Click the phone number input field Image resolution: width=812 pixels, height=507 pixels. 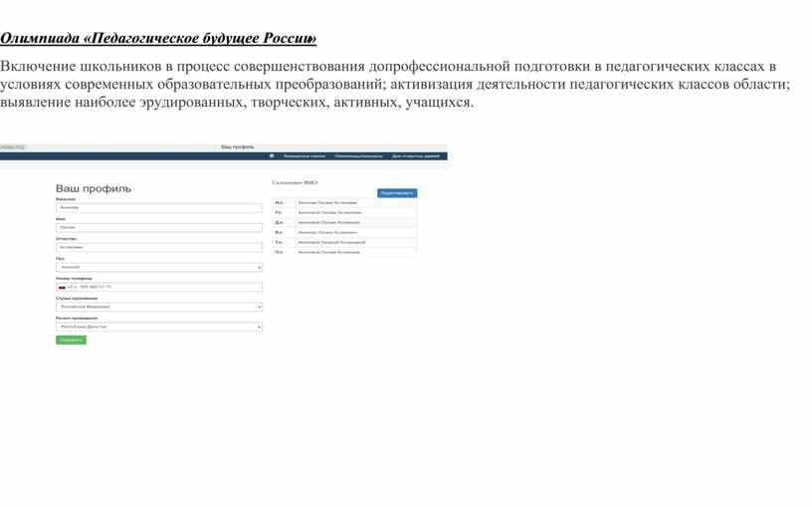(159, 287)
